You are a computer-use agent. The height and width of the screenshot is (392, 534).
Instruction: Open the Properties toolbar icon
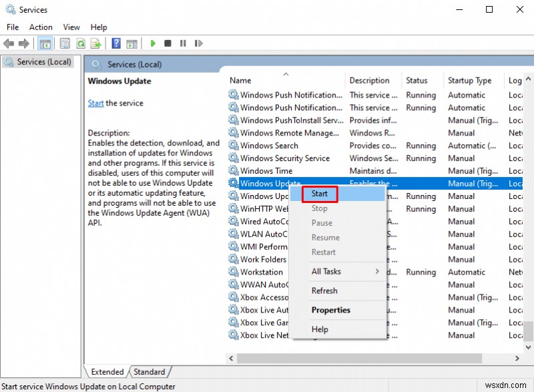tap(65, 43)
